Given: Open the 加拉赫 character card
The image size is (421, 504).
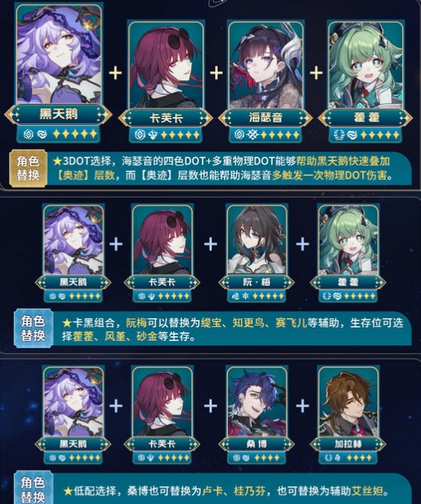Looking at the screenshot, I should 348,402.
